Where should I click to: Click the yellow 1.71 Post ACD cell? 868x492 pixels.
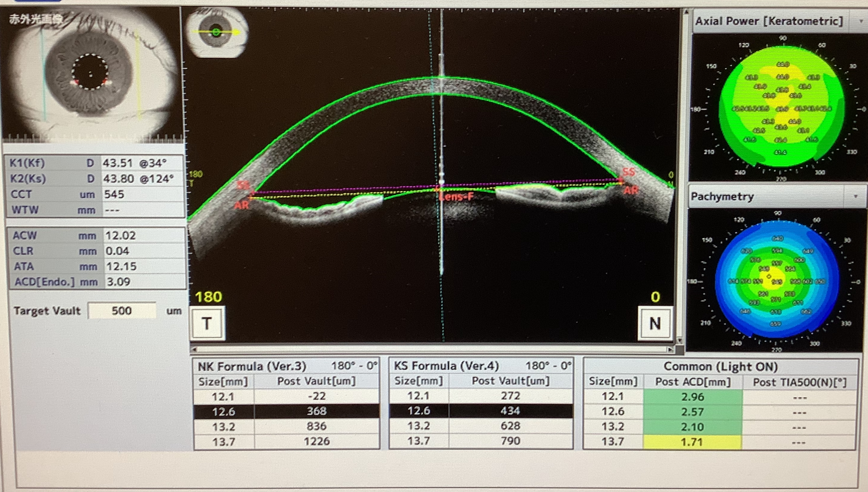point(692,442)
